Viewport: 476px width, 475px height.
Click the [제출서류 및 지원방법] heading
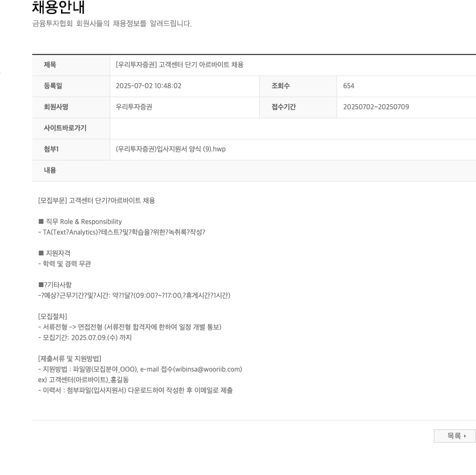coord(70,358)
